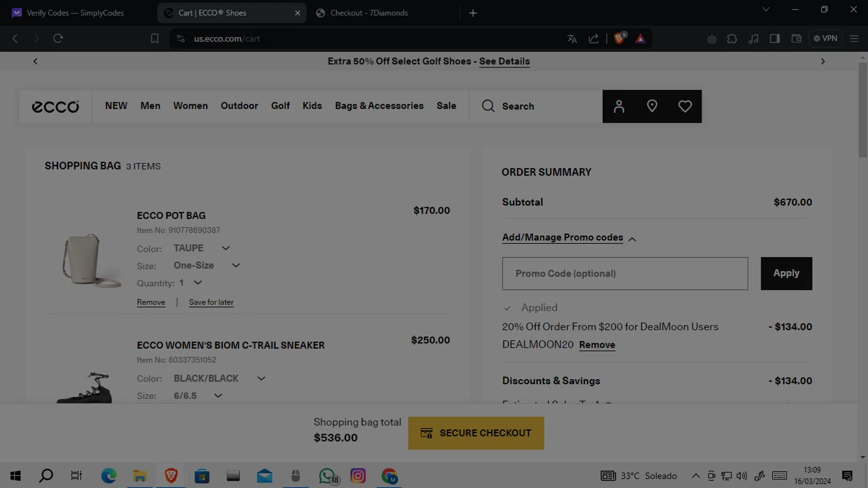Remove ECCO Pot Bag from bag

point(151,303)
